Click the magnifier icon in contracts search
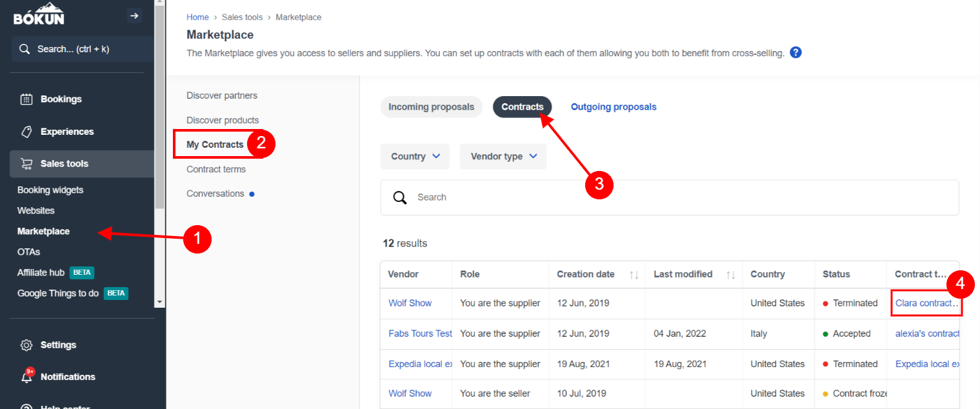980x409 pixels. pyautogui.click(x=400, y=197)
